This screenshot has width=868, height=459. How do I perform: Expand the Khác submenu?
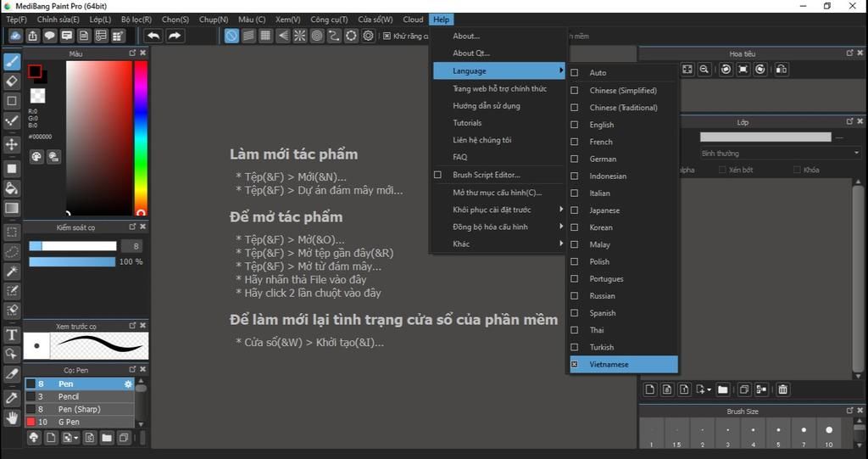click(498, 244)
